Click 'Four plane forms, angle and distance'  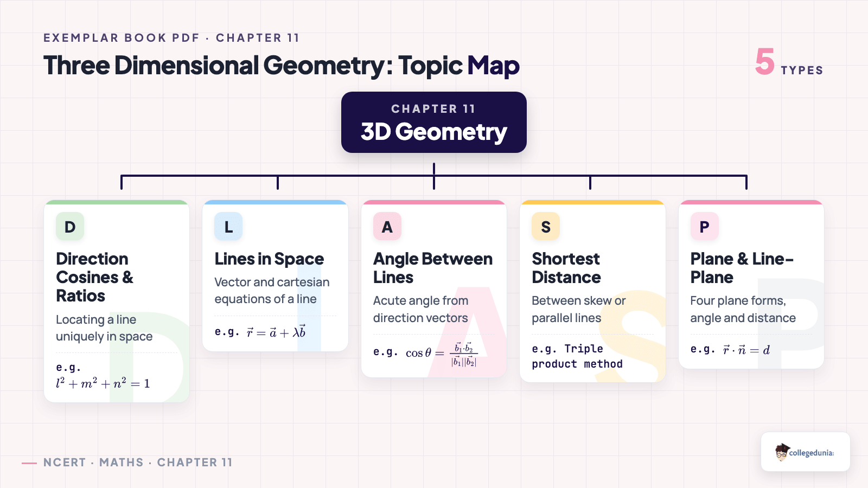743,309
